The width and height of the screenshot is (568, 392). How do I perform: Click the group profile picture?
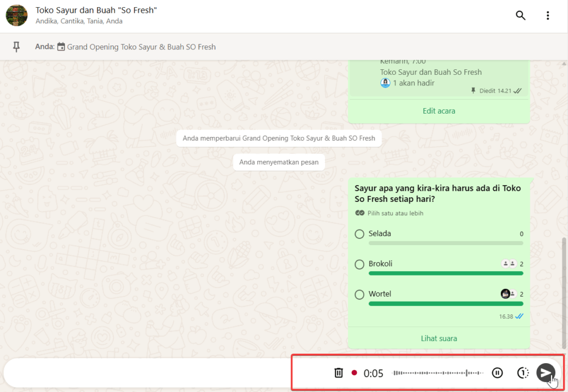(x=17, y=16)
